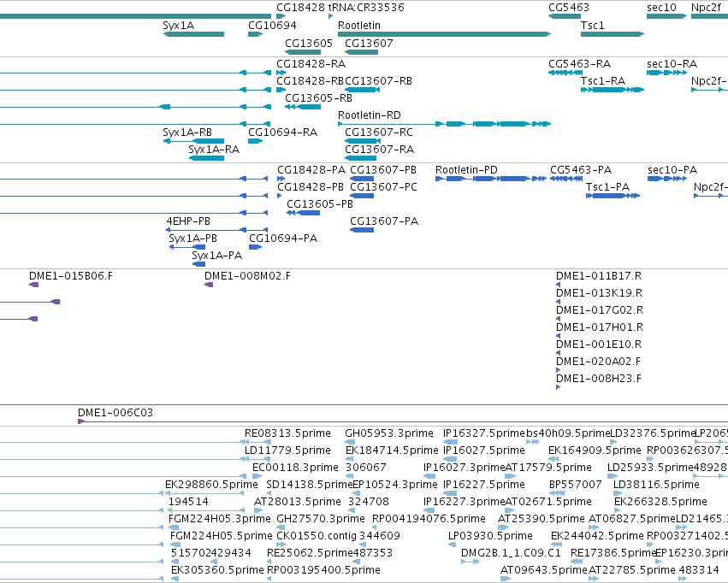The image size is (728, 583).
Task: Click the CG10694-RA transcript label
Action: (283, 132)
